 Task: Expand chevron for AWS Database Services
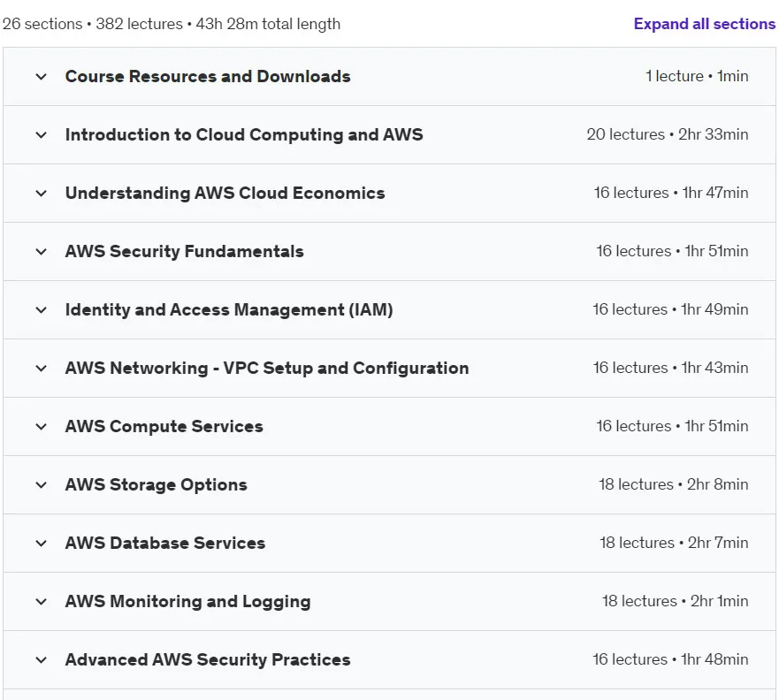pyautogui.click(x=42, y=544)
